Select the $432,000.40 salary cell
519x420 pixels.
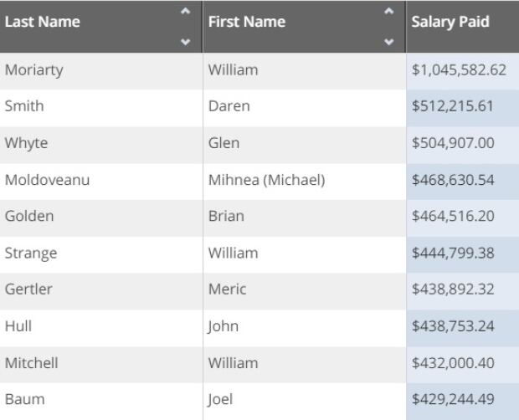(x=463, y=365)
